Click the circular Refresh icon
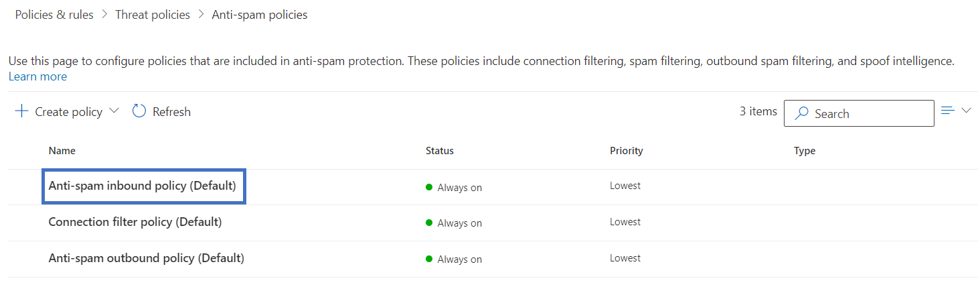980x295 pixels. pos(139,111)
